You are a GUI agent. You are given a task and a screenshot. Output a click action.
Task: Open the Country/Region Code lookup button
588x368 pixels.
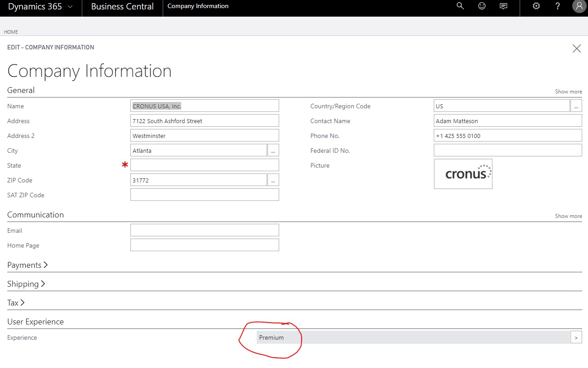point(576,106)
